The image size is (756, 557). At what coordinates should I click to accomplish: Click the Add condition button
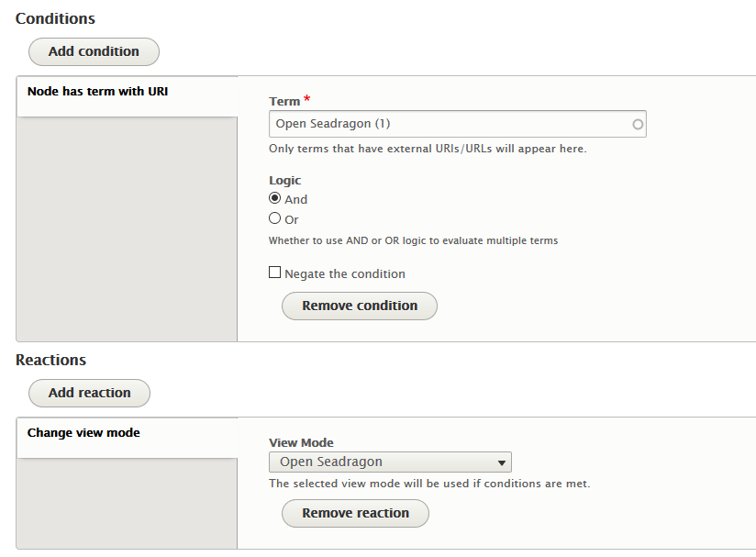click(94, 51)
